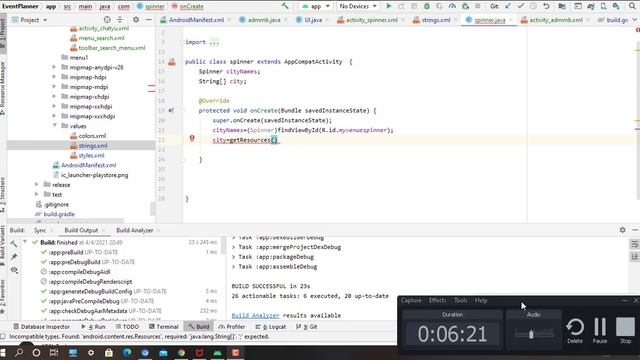Expand the release folder
The height and width of the screenshot is (360, 640).
coord(36,184)
